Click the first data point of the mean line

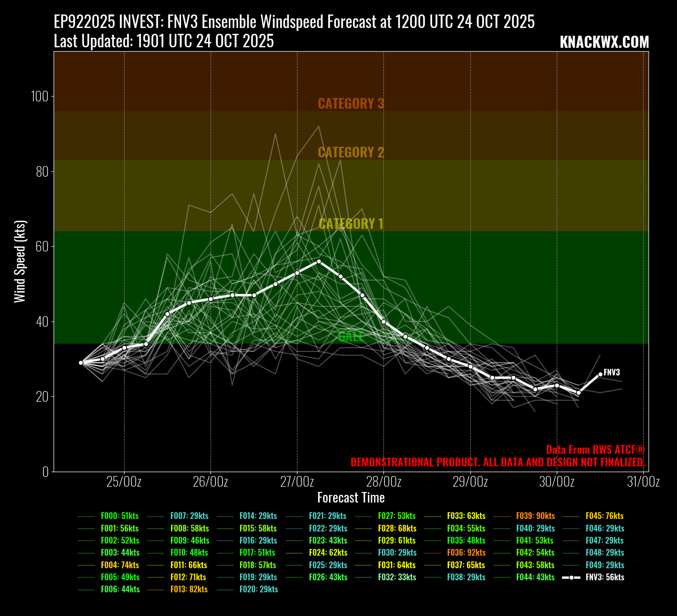tap(81, 363)
